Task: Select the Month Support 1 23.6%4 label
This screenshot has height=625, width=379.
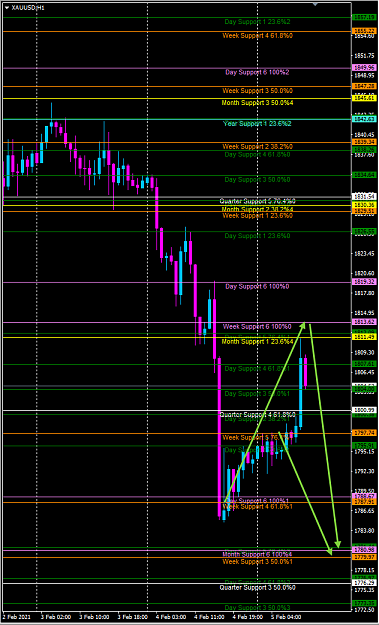Action: coord(257,342)
